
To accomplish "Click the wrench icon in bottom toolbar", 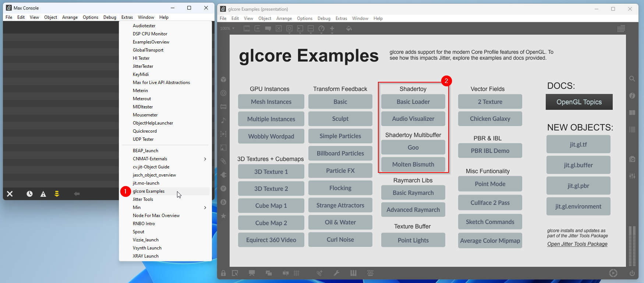I will click(336, 273).
